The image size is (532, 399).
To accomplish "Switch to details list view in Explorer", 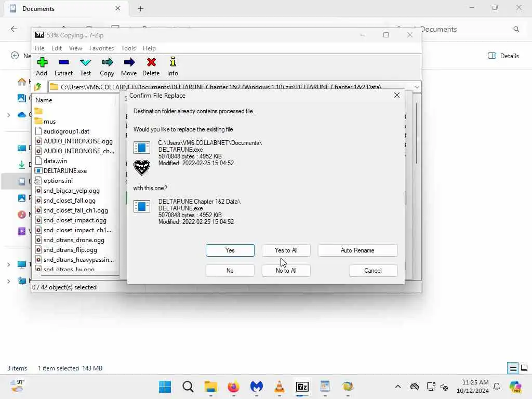I will (x=513, y=368).
